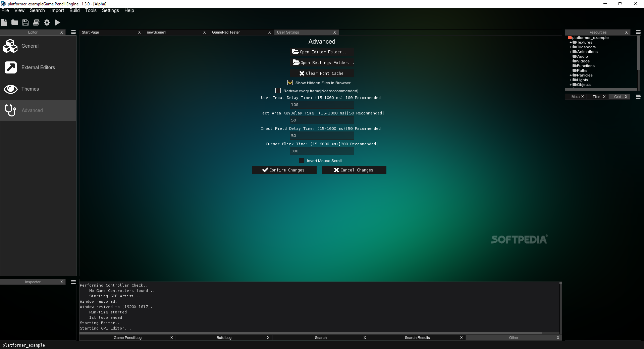
Task: Close the Inspector panel
Action: tap(61, 282)
